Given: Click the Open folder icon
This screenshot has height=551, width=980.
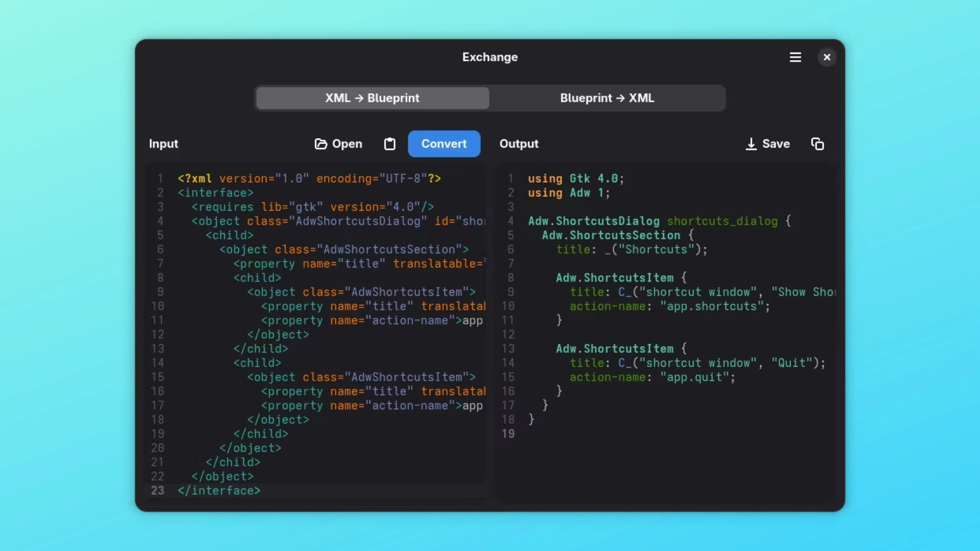Looking at the screenshot, I should click(321, 144).
